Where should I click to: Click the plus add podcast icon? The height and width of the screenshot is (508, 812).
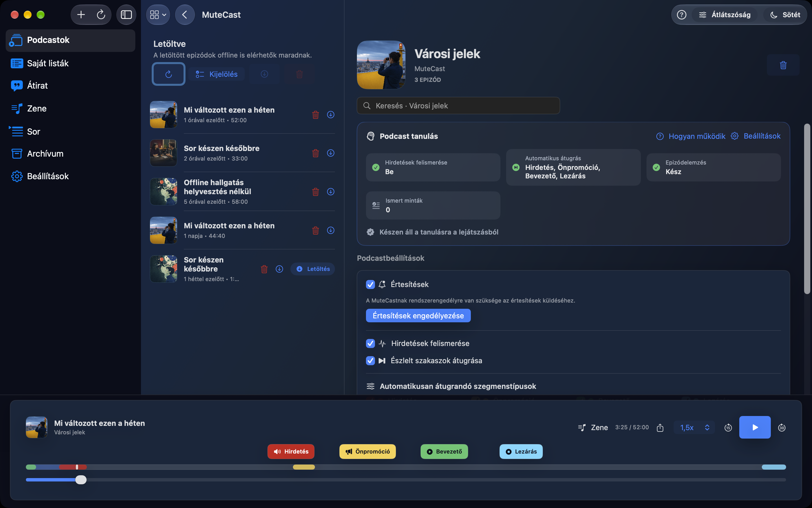(x=81, y=15)
